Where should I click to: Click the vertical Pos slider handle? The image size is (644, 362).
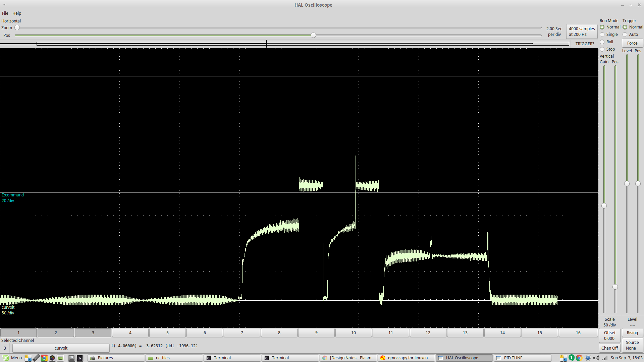coord(615,287)
